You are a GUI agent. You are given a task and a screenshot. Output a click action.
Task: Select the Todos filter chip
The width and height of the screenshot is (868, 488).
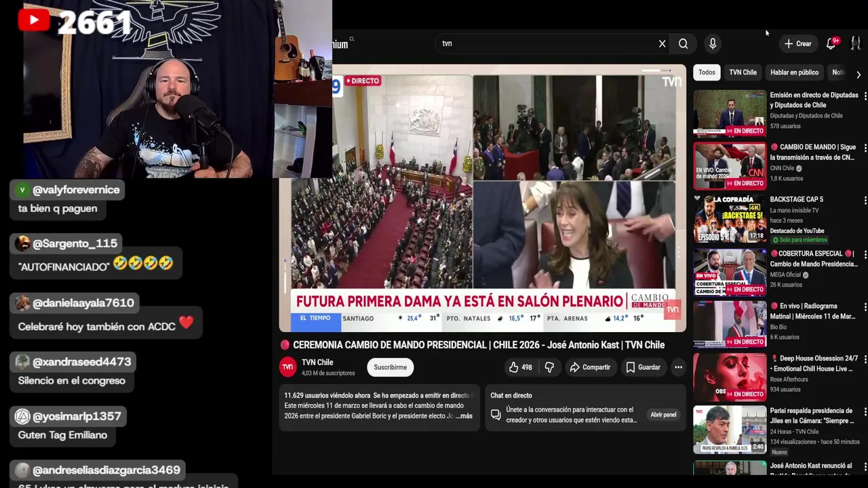707,73
